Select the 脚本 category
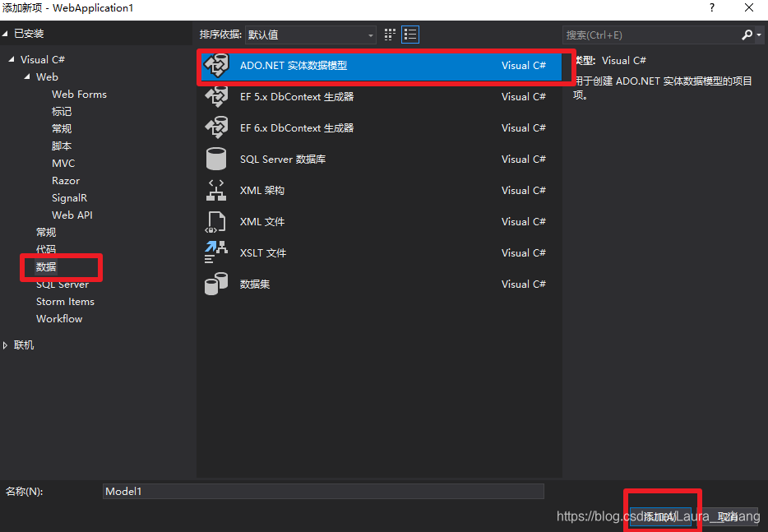The image size is (768, 532). click(62, 146)
